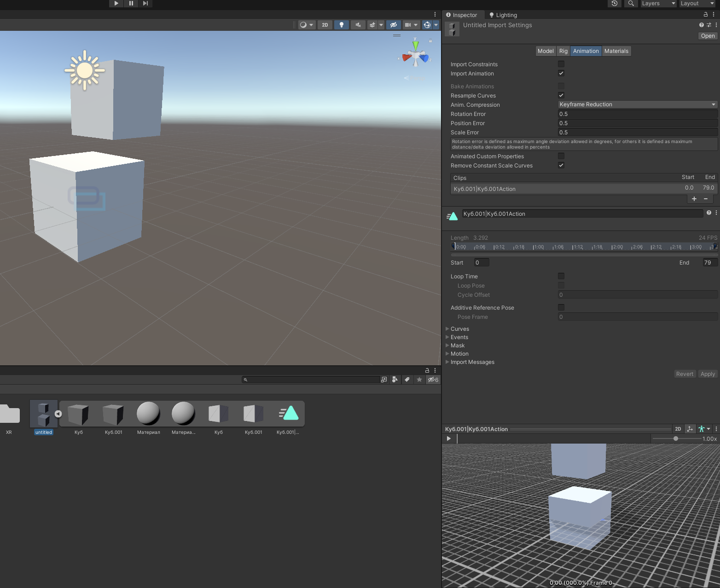
Task: Enable Import Constraints checkbox
Action: 561,64
